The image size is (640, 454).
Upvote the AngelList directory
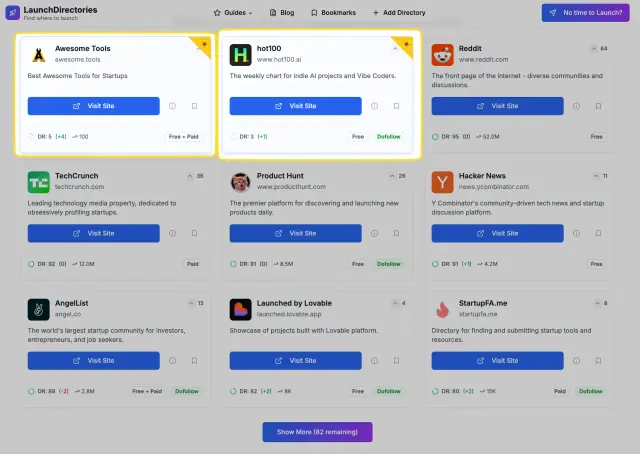(191, 303)
